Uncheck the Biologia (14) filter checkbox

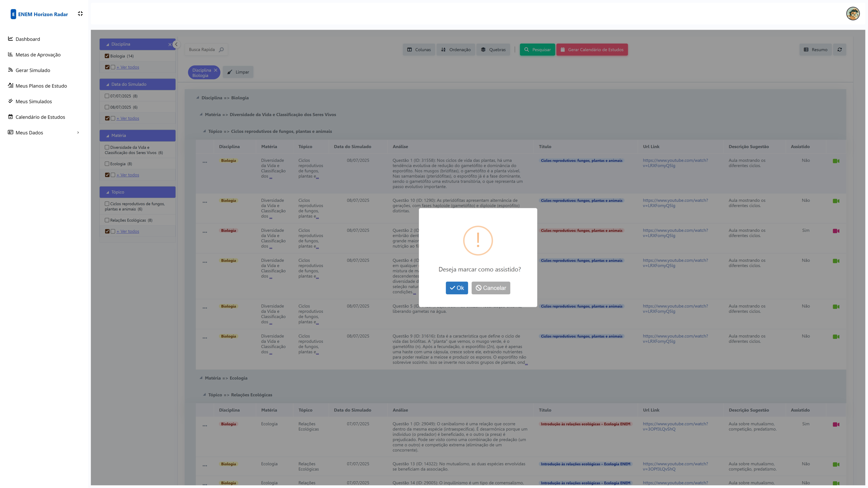pyautogui.click(x=107, y=56)
